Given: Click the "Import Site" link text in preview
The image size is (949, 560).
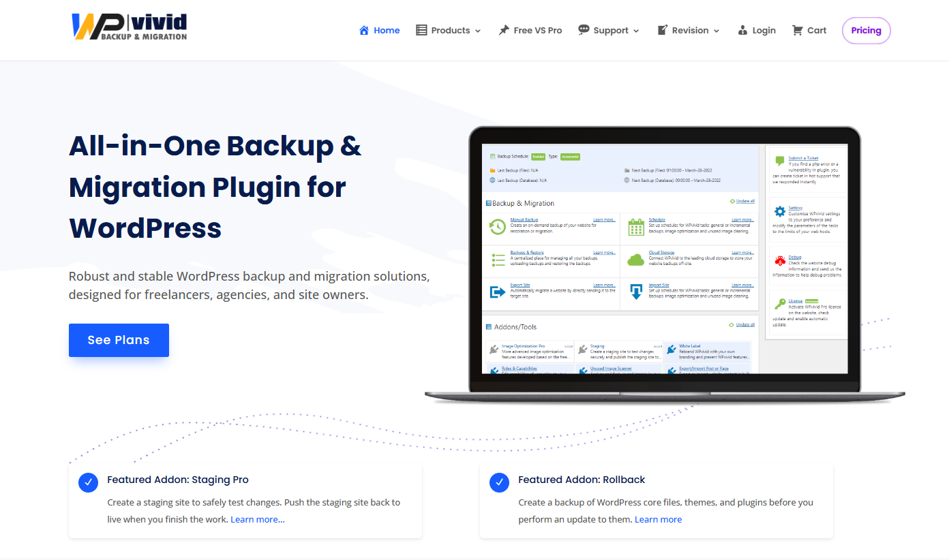Looking at the screenshot, I should click(x=659, y=285).
